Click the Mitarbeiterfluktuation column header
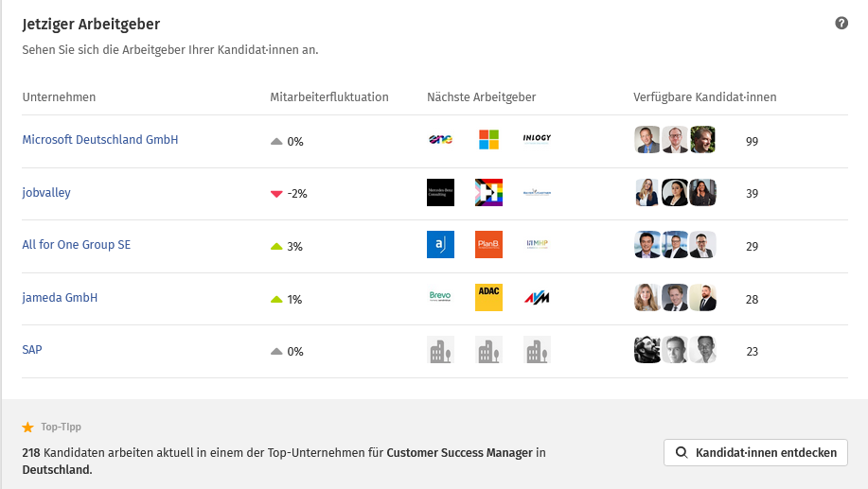 328,97
